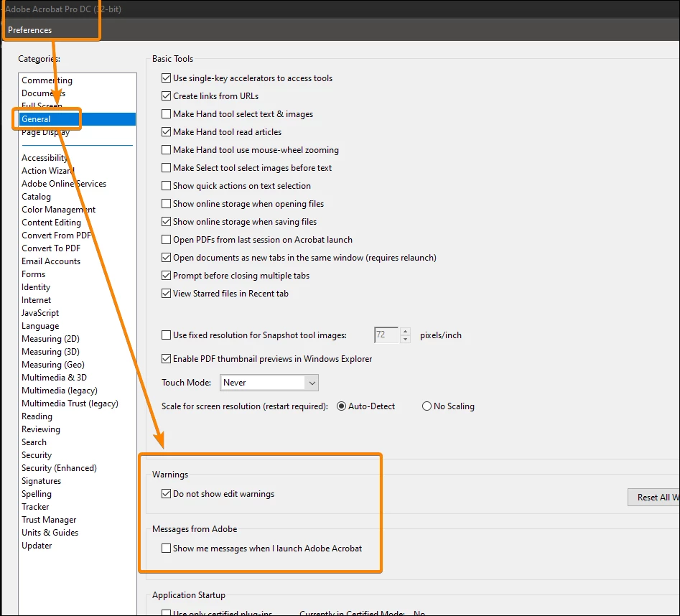
Task: Toggle PDF thumbnail previews in Windows Explorer
Action: click(166, 359)
